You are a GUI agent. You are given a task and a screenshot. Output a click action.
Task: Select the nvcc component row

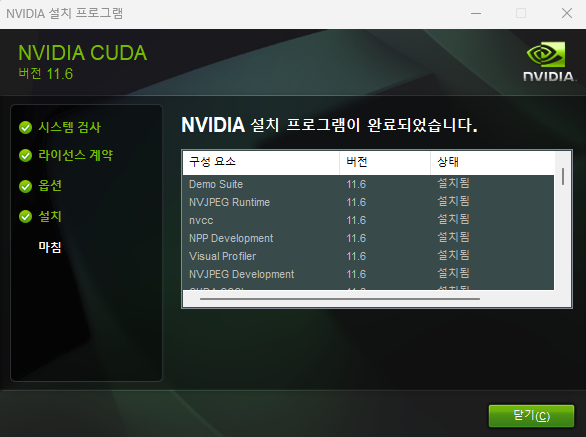[x=368, y=220]
